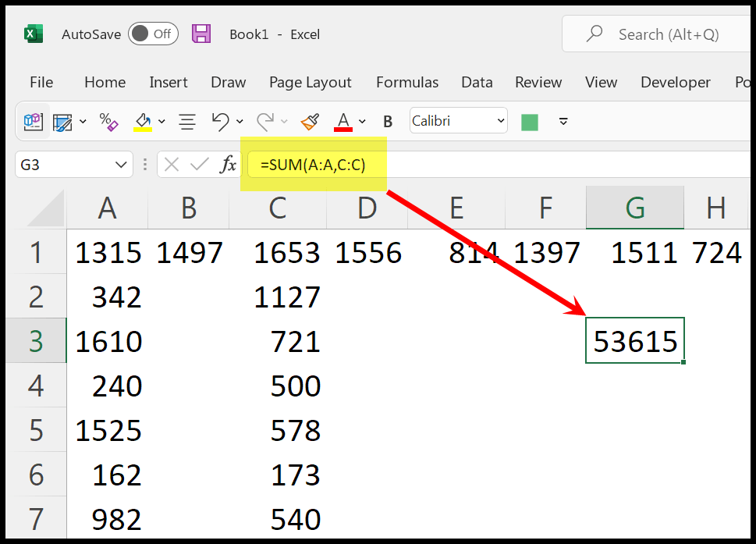
Task: Open the File menu
Action: (x=41, y=82)
